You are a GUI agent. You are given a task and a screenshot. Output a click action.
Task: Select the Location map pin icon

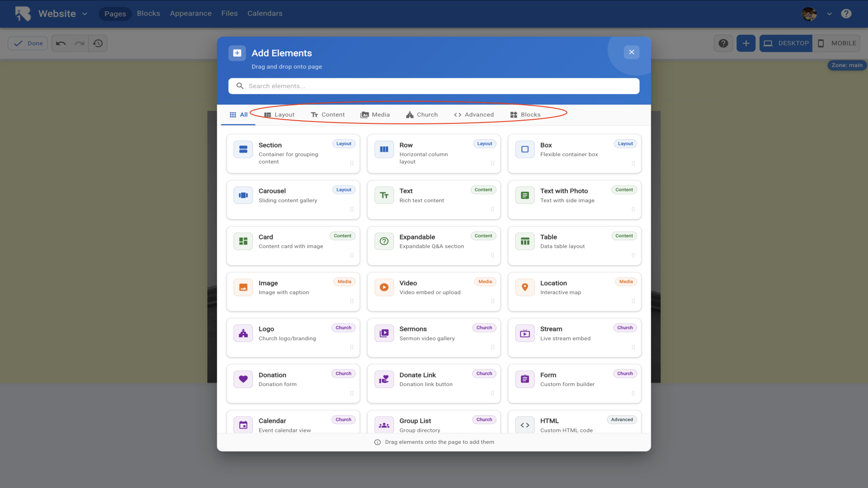click(525, 287)
